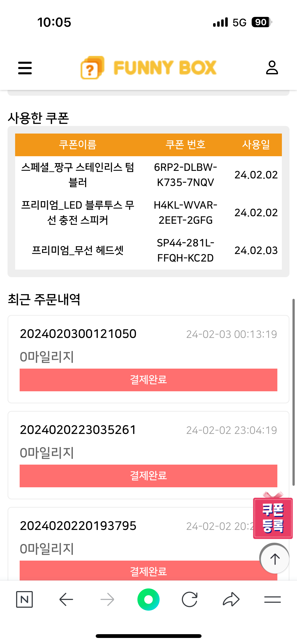Open the Naver N home icon
Image resolution: width=297 pixels, height=644 pixels.
24,599
